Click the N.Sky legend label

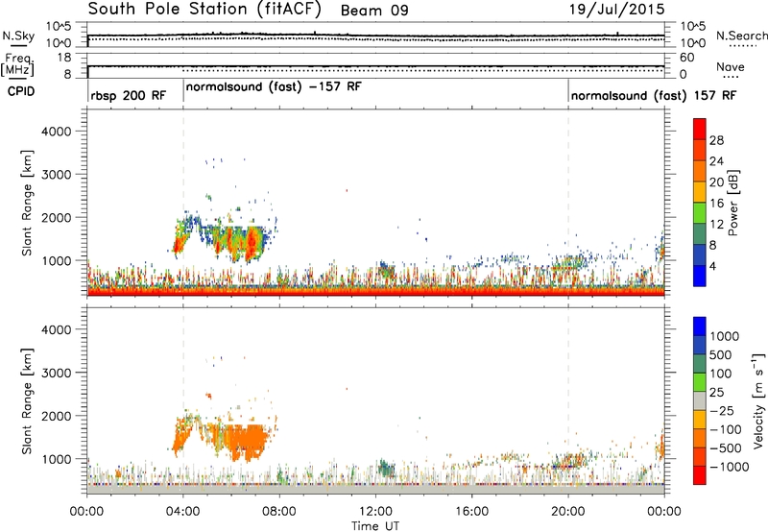[18, 36]
